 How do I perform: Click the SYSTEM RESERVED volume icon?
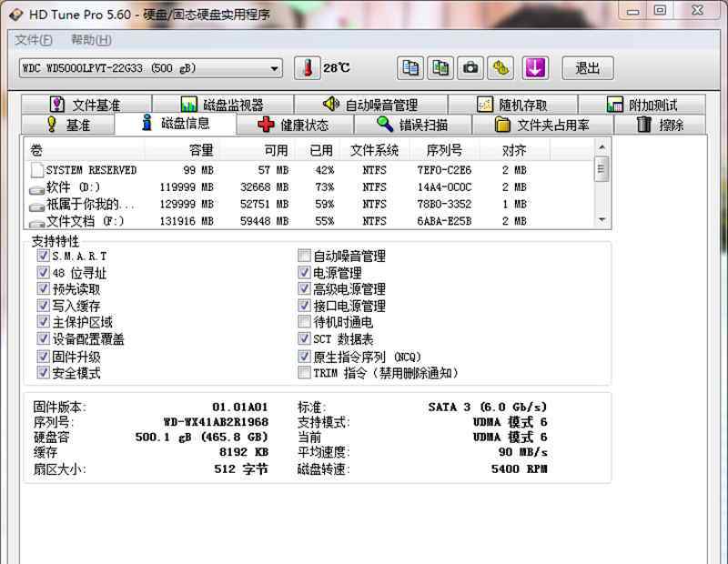tap(36, 170)
